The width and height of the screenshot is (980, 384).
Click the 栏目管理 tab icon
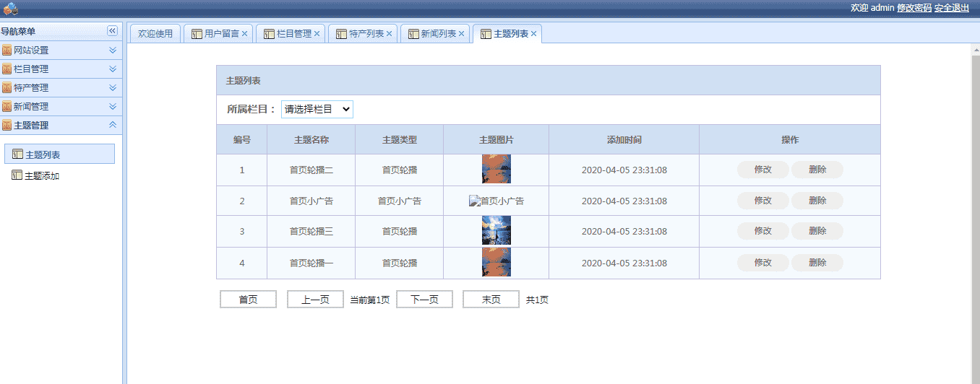click(269, 34)
